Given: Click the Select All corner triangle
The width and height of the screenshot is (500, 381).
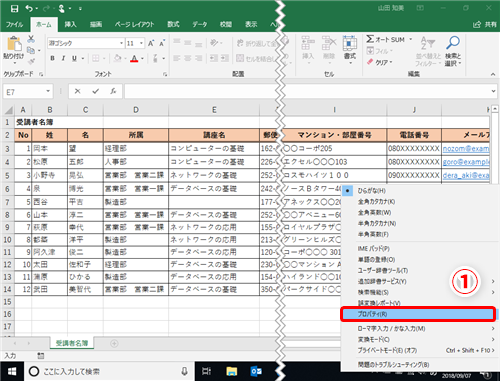Looking at the screenshot, I should (9, 110).
